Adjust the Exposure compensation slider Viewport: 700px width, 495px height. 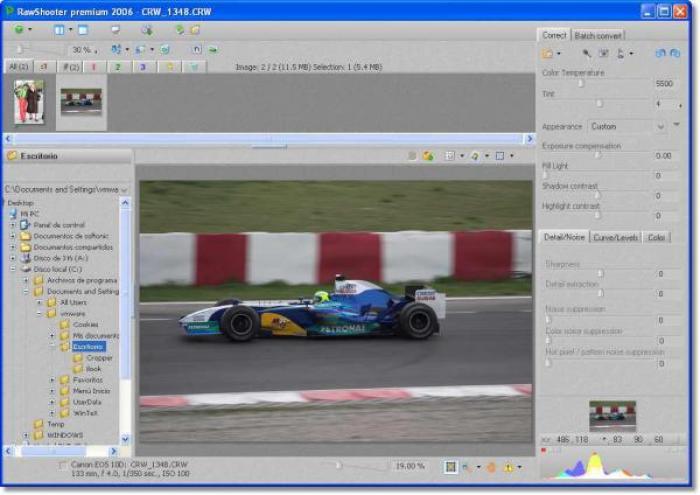pyautogui.click(x=598, y=155)
